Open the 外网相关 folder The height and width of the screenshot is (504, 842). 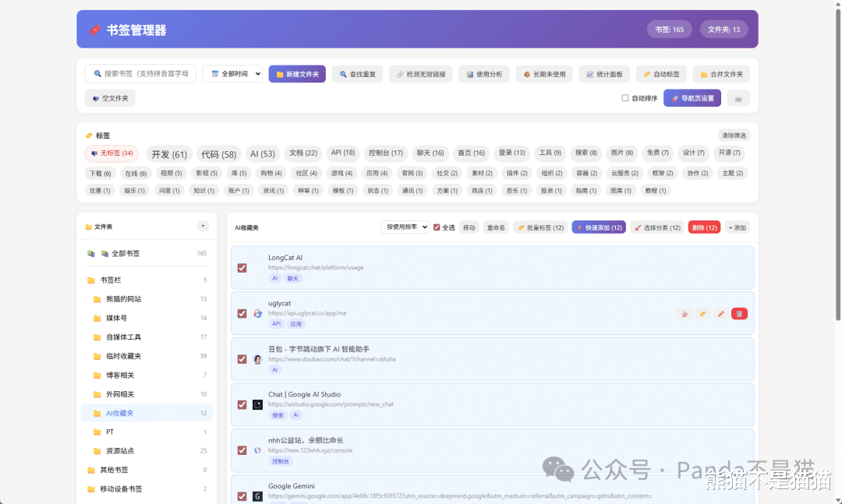coord(147,394)
